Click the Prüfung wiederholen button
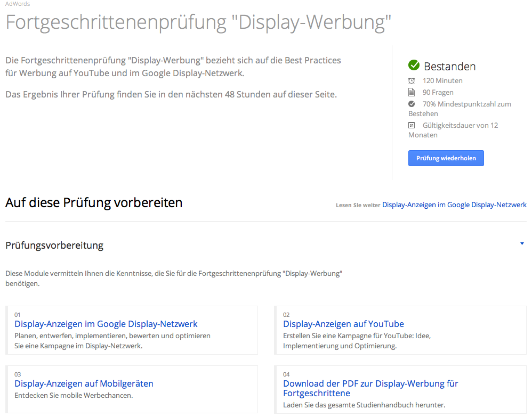The image size is (532, 417). pos(446,158)
